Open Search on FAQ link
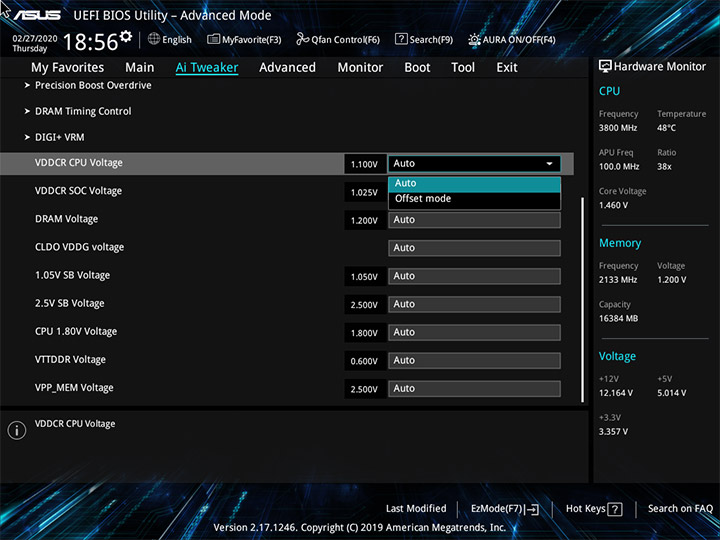This screenshot has width=720, height=540. pyautogui.click(x=680, y=509)
